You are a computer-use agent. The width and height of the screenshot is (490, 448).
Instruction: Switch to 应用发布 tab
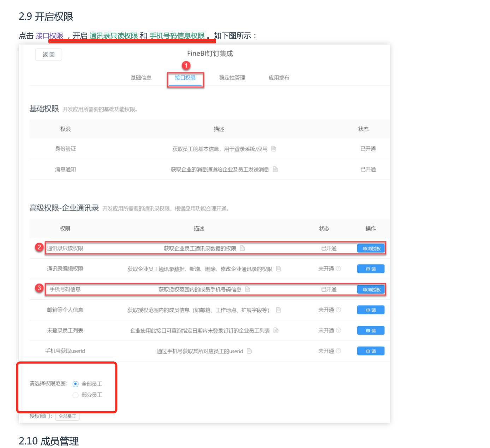coord(279,78)
